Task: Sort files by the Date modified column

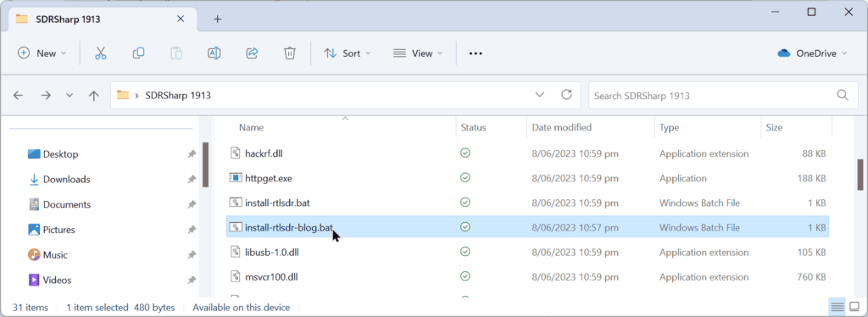Action: coord(561,127)
